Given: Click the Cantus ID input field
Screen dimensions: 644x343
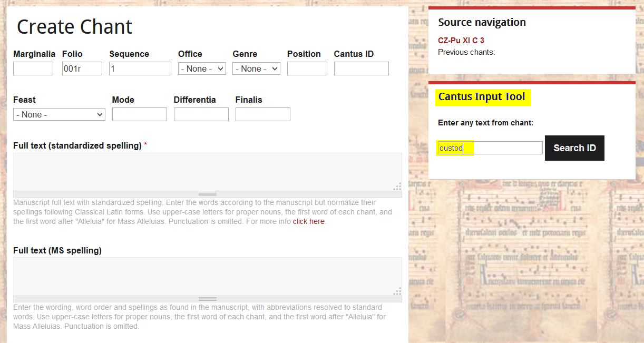Looking at the screenshot, I should click(x=362, y=68).
